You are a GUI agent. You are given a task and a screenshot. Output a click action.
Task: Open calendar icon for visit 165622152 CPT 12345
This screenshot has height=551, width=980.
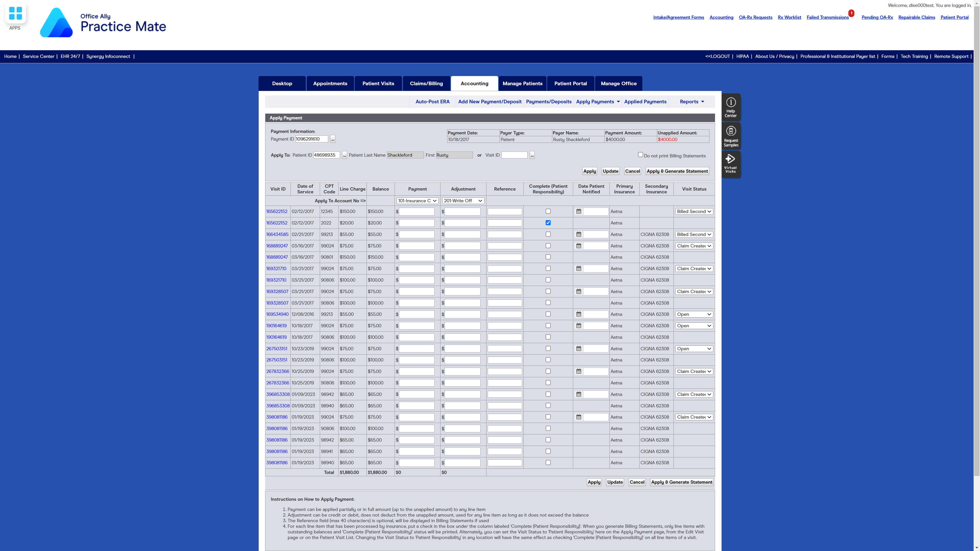click(x=579, y=211)
